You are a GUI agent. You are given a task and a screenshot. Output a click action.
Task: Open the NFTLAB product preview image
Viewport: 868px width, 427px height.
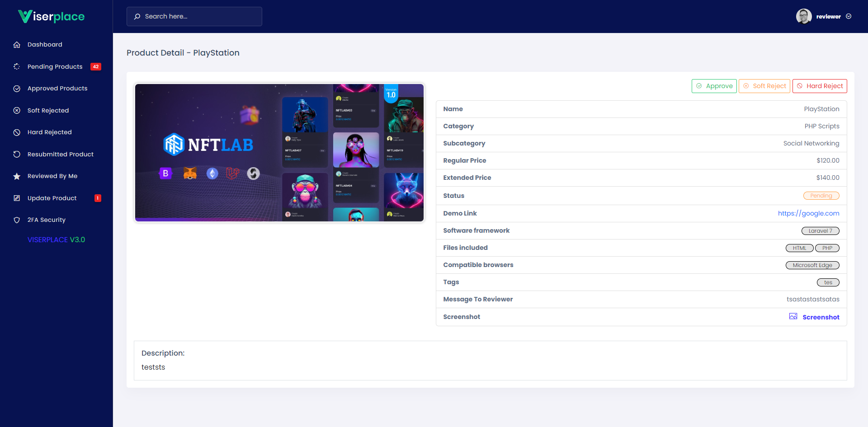[x=279, y=153]
